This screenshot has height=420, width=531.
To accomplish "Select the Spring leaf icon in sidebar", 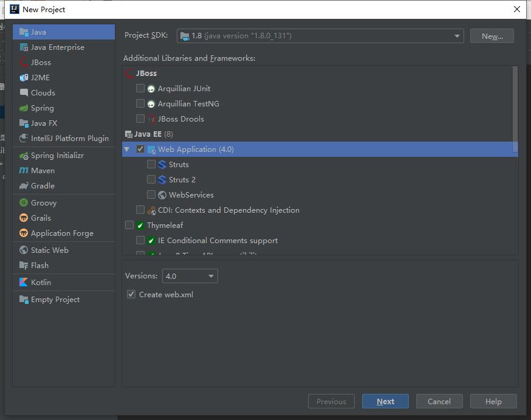I will click(x=24, y=108).
